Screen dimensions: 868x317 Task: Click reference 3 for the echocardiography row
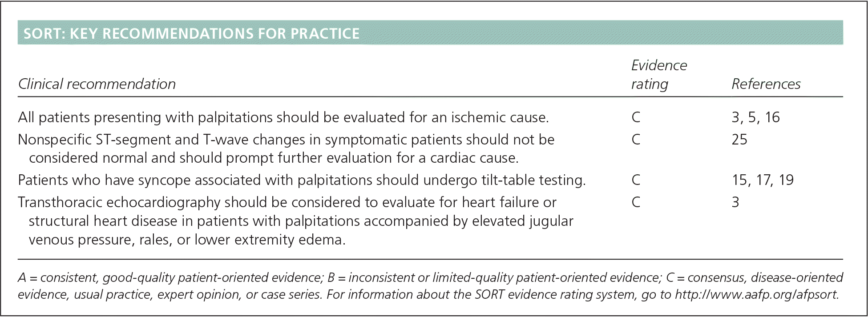(735, 202)
